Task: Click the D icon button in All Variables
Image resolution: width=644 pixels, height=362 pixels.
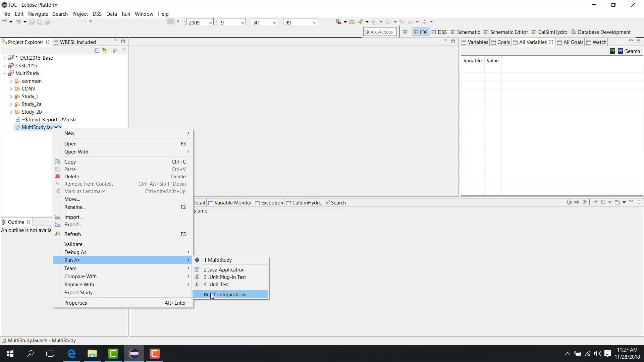Action: 612,51
